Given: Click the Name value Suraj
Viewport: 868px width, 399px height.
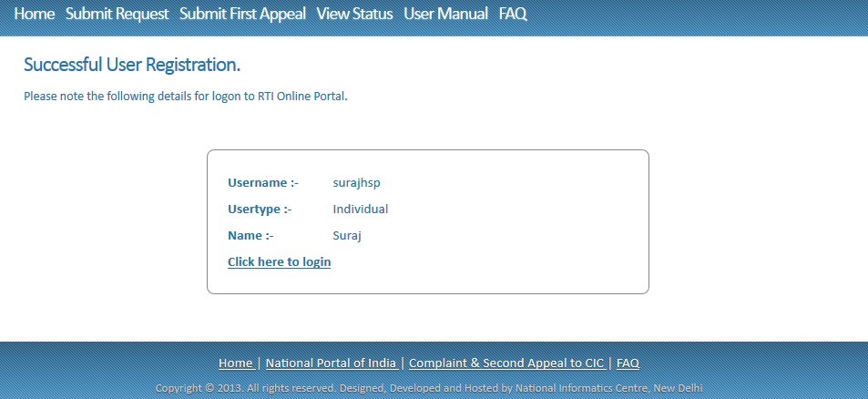Looking at the screenshot, I should click(348, 236).
